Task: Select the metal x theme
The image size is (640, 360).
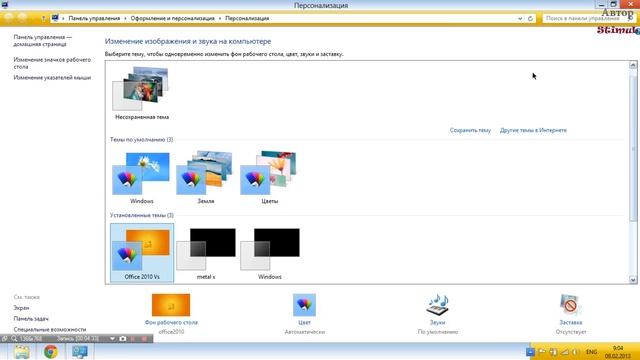Action: click(206, 253)
